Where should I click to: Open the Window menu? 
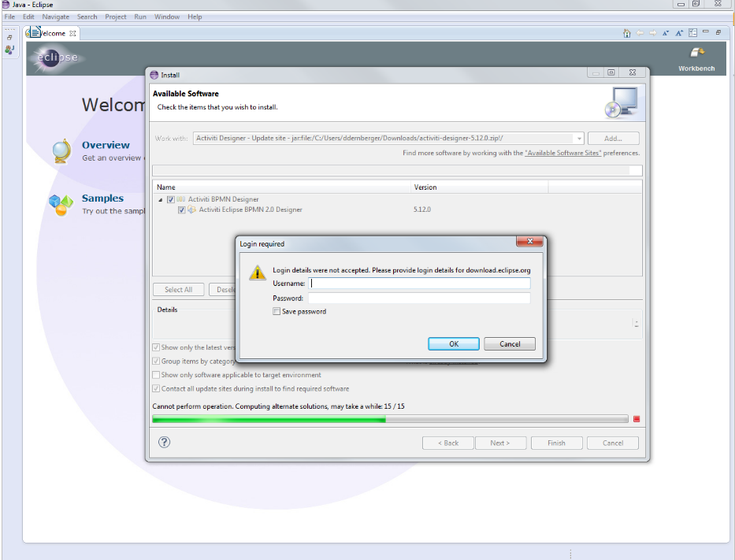166,17
